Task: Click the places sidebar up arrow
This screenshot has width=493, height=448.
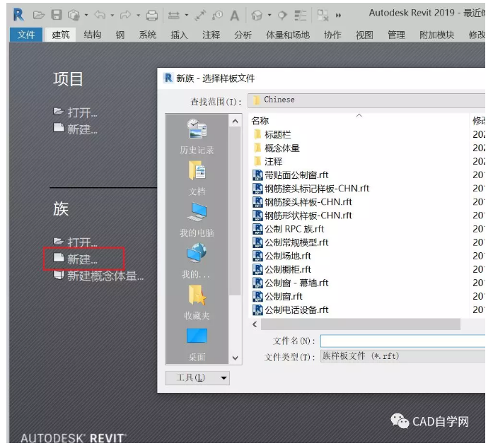Action: click(x=235, y=122)
